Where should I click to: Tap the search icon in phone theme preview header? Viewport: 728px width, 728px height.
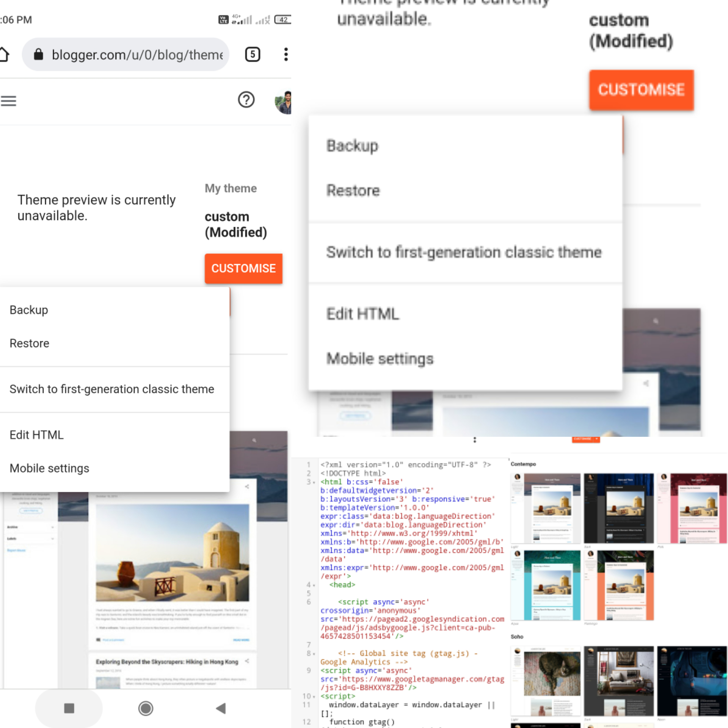pos(254,440)
